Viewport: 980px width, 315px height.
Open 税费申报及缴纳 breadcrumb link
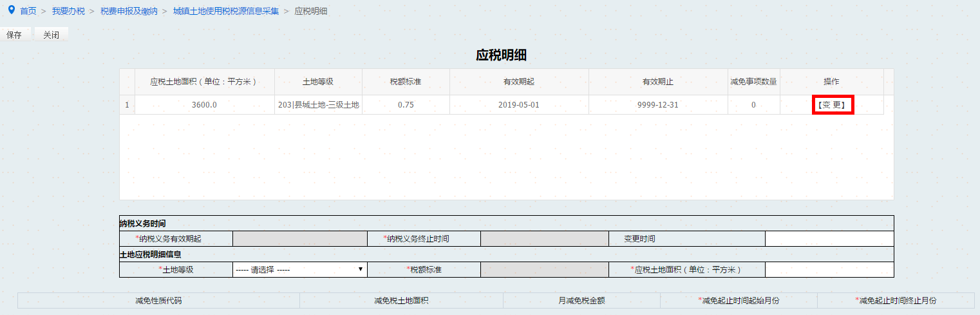(x=129, y=12)
